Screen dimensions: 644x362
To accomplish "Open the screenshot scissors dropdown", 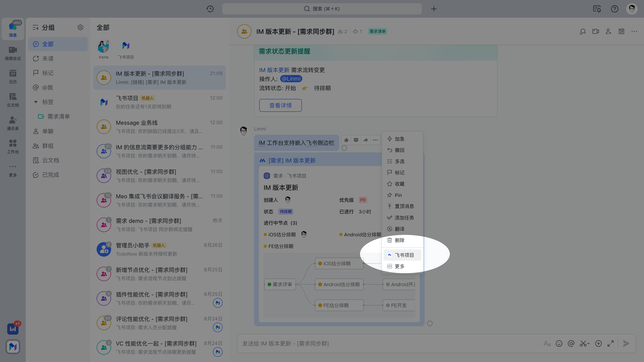I will pyautogui.click(x=585, y=343).
